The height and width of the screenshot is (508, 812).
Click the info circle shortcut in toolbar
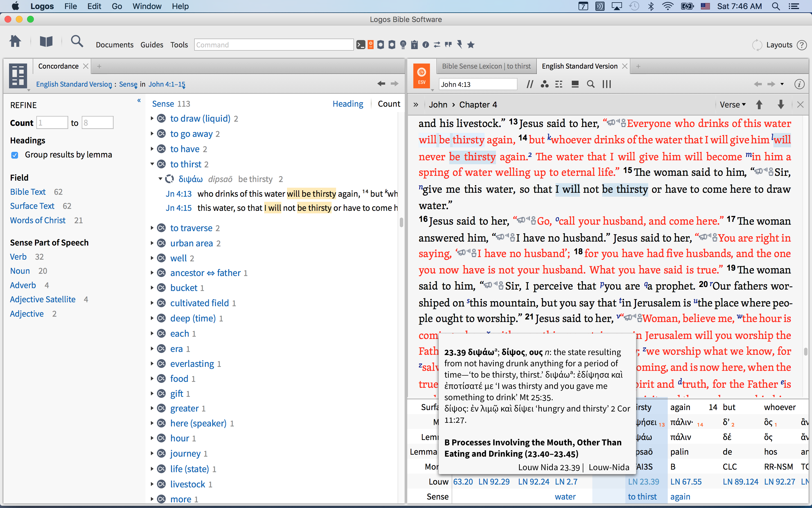point(426,45)
